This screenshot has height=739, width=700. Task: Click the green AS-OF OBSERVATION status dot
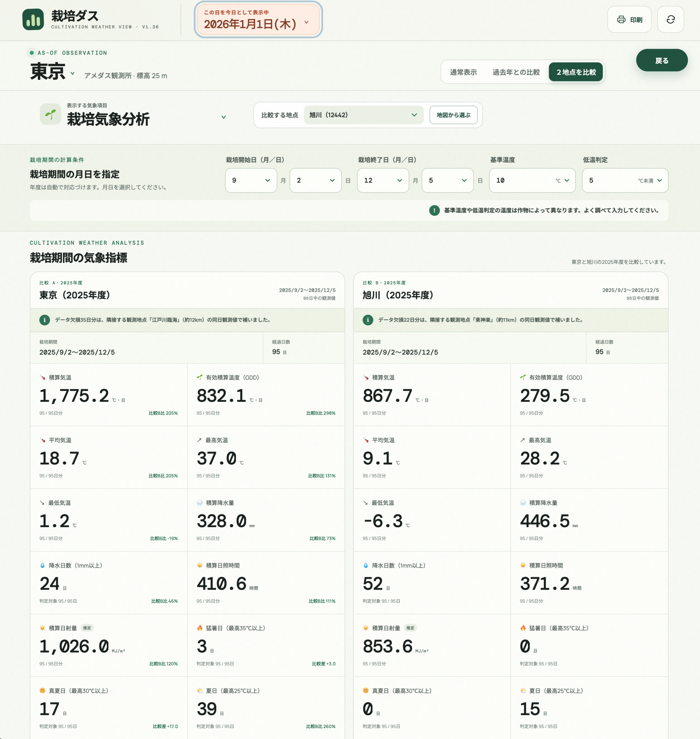[32, 53]
